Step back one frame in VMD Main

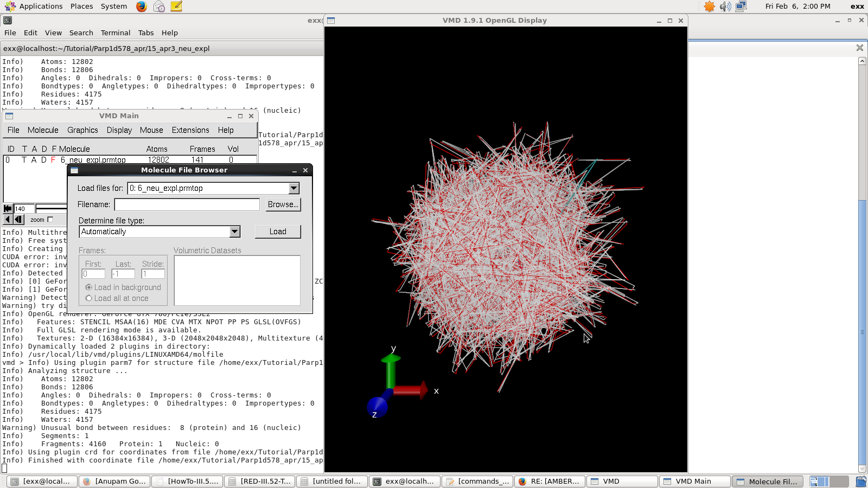coord(19,220)
